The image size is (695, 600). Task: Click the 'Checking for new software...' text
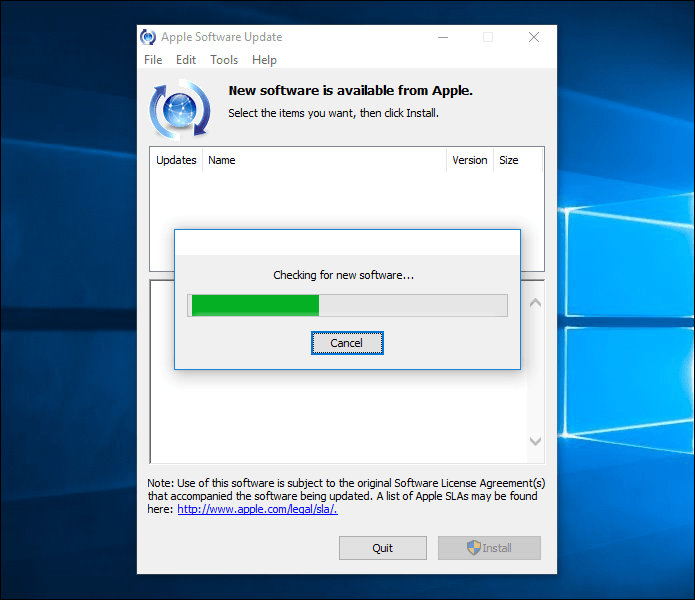tap(344, 275)
